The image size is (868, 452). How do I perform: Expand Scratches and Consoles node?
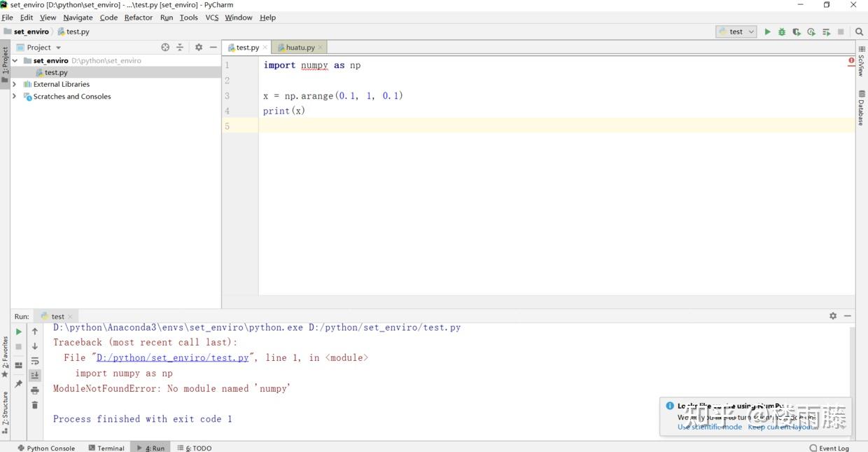15,97
